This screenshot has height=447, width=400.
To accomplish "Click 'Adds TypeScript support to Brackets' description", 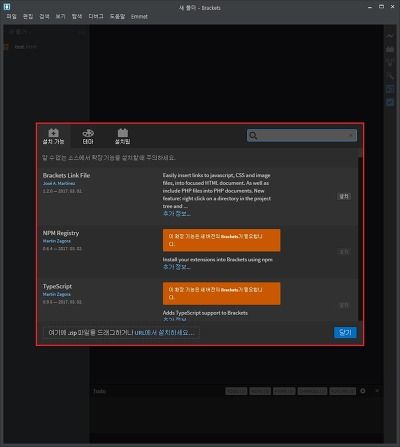I will tap(205, 313).
